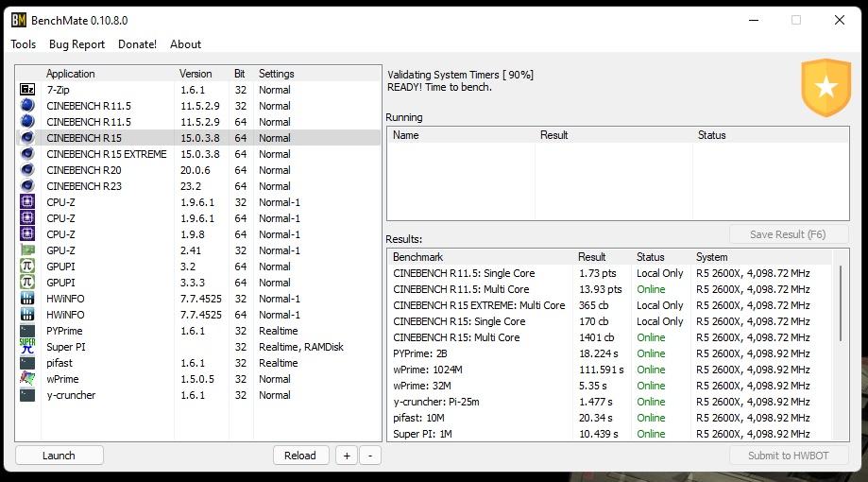
Task: Select the y-cruncher application row
Action: click(199, 395)
